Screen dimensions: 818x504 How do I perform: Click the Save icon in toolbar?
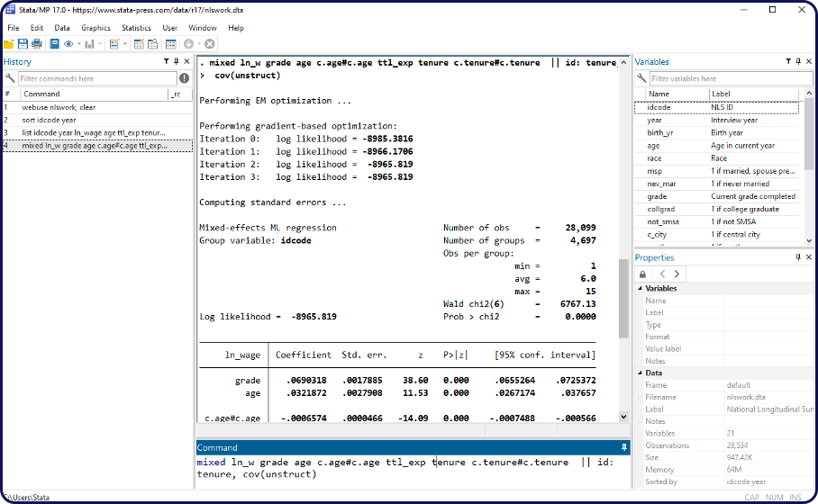pyautogui.click(x=23, y=43)
